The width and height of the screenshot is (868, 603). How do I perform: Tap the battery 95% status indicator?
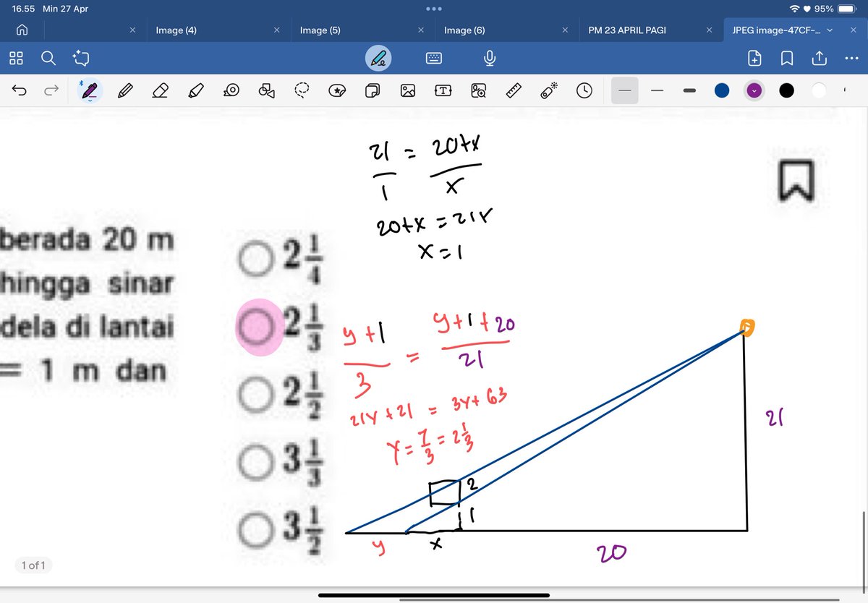pyautogui.click(x=835, y=9)
